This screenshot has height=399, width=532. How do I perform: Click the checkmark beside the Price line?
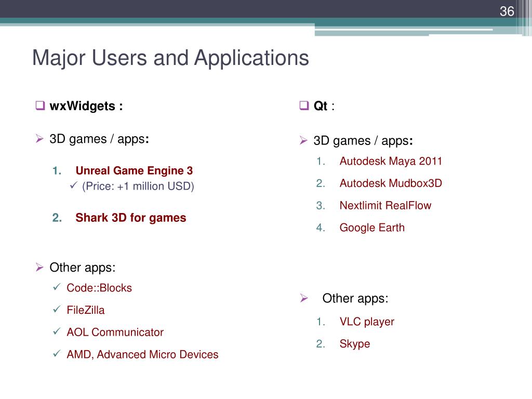(x=73, y=185)
